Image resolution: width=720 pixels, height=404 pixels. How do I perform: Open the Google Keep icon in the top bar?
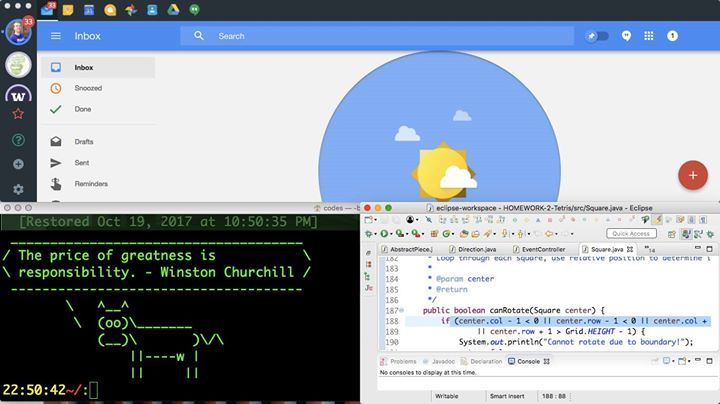click(68, 10)
